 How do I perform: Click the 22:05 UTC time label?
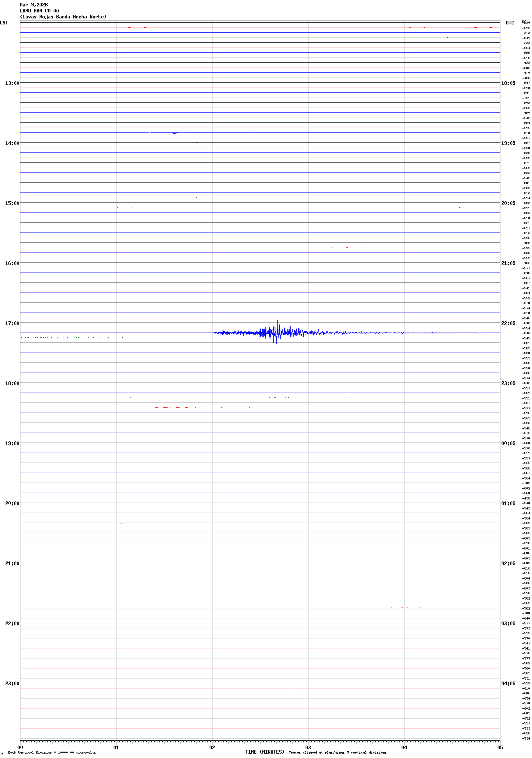coord(508,323)
